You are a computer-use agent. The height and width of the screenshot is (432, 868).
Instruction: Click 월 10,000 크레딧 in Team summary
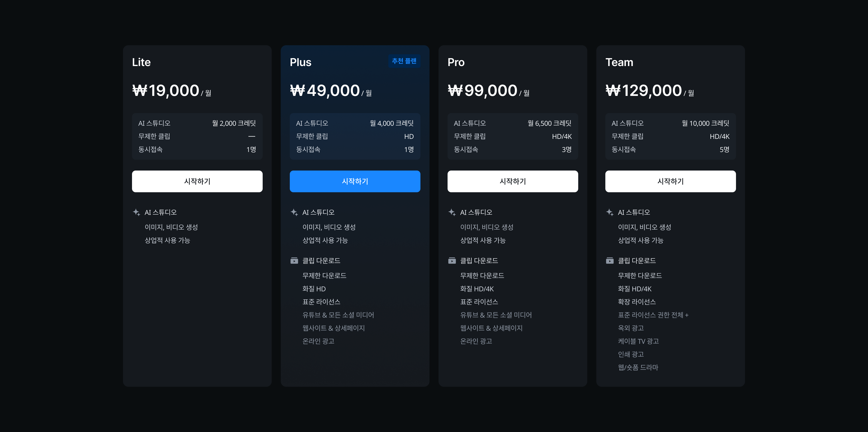pos(705,123)
